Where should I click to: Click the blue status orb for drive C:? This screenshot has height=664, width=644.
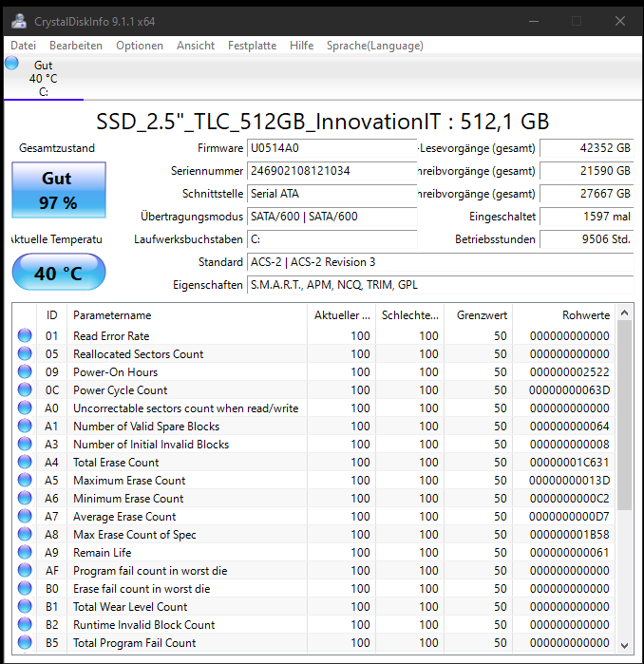coord(11,63)
